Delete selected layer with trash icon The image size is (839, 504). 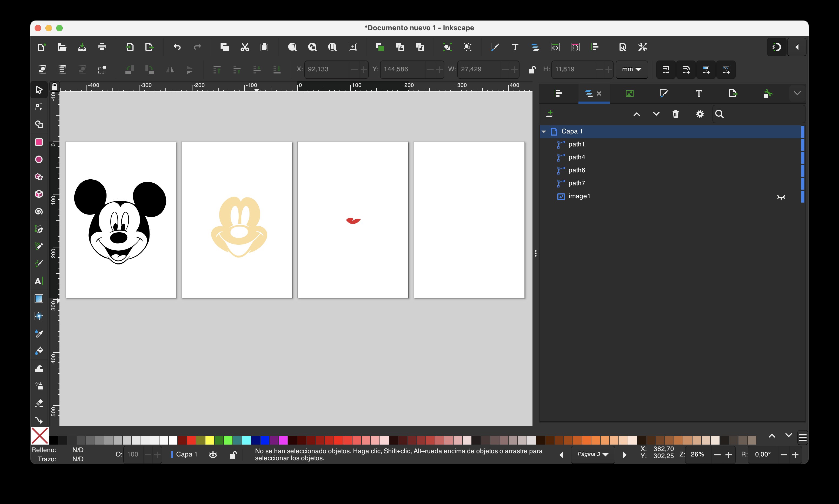pos(675,114)
